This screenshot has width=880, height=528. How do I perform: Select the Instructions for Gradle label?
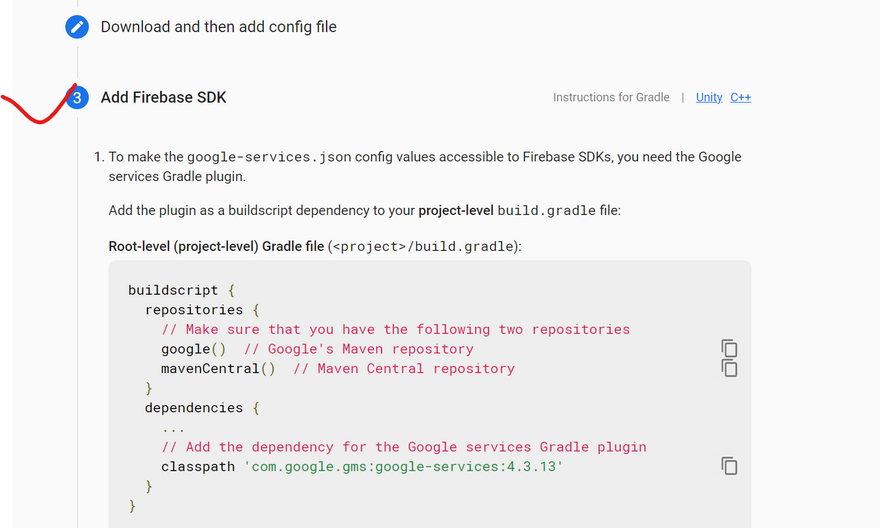pos(611,98)
